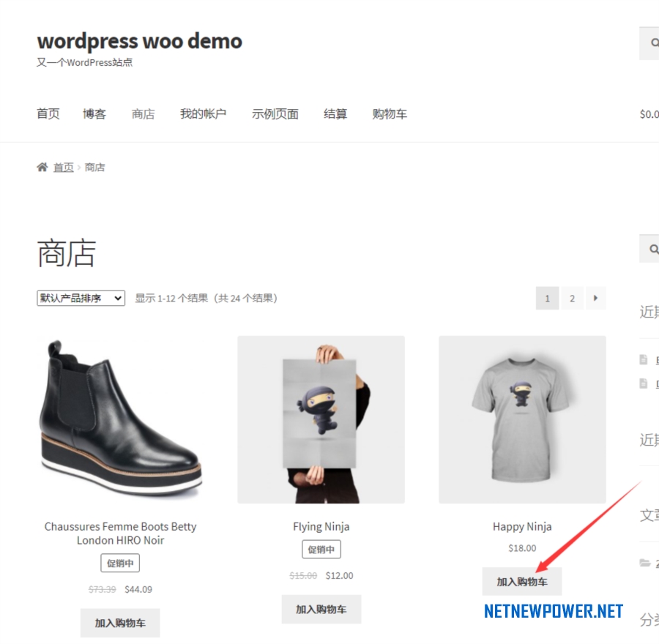Viewport: 659px width, 644px height.
Task: Open the wordpress woo demo site title
Action: point(140,41)
